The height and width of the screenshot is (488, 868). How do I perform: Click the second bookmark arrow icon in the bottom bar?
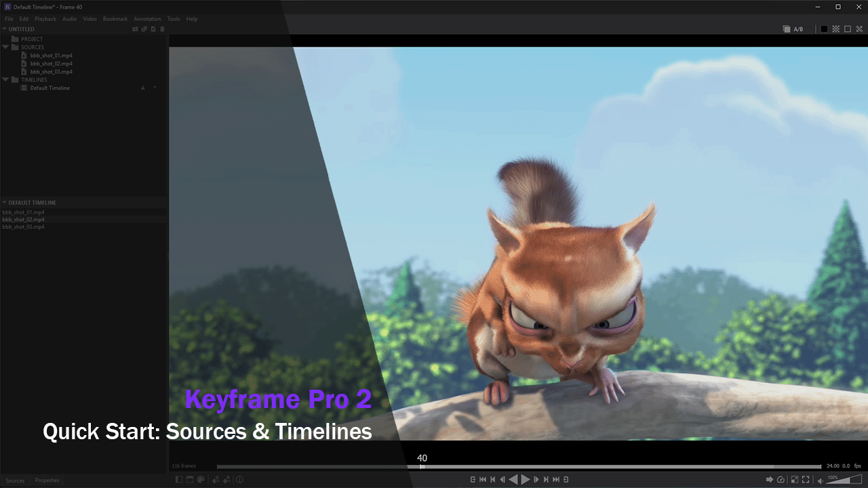227,480
